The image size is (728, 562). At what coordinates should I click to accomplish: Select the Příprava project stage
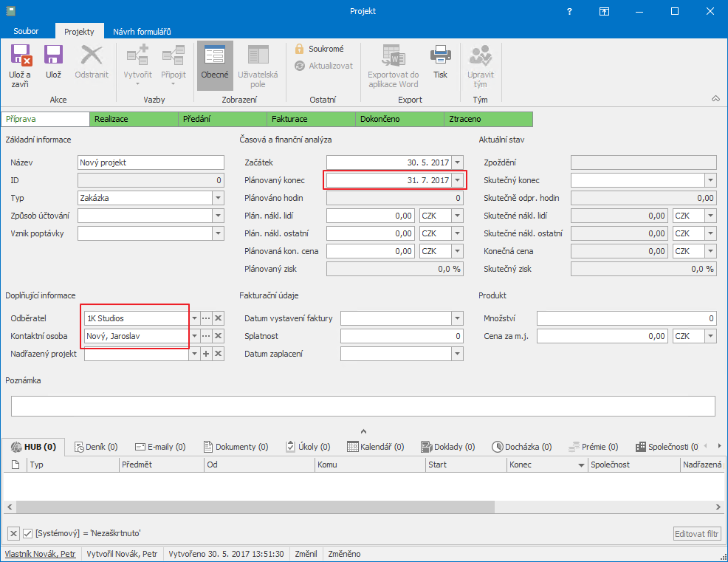coord(45,119)
